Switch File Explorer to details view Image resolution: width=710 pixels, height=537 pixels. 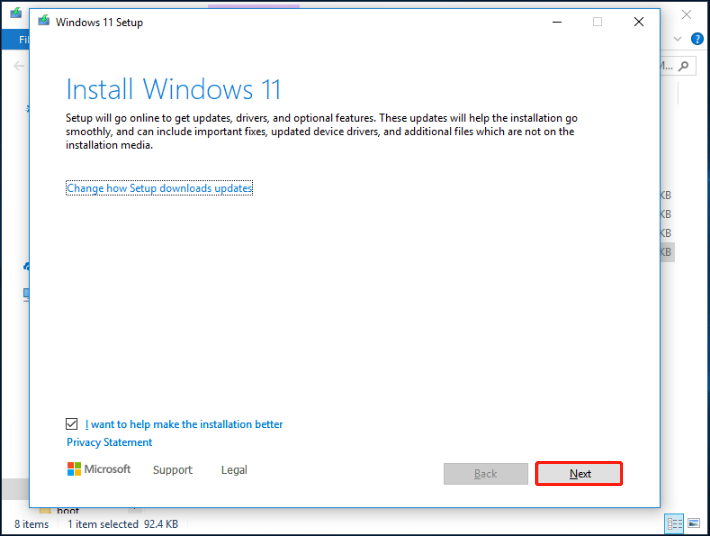point(674,524)
